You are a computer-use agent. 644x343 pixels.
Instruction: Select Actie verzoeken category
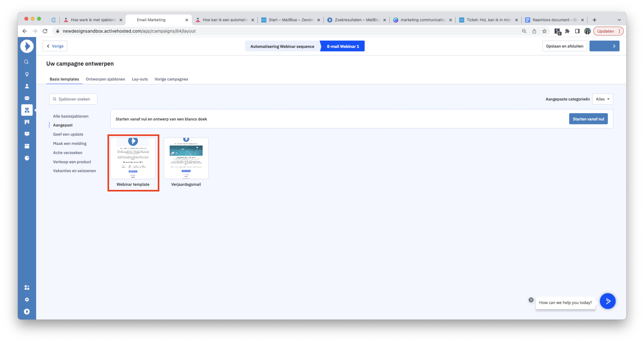tap(68, 152)
